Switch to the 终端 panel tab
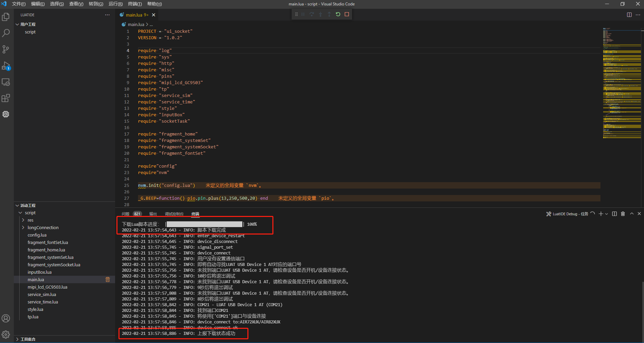 point(195,214)
